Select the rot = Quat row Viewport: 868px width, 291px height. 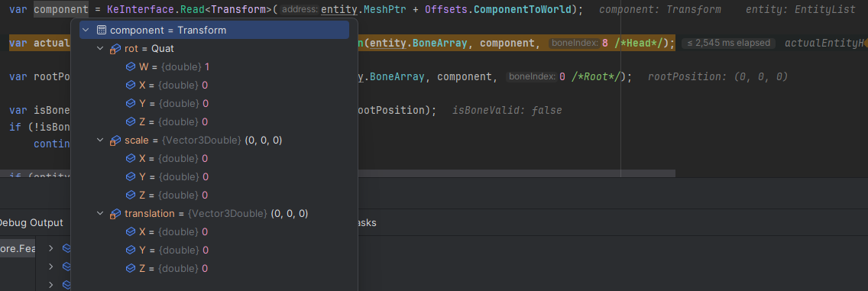pos(214,49)
